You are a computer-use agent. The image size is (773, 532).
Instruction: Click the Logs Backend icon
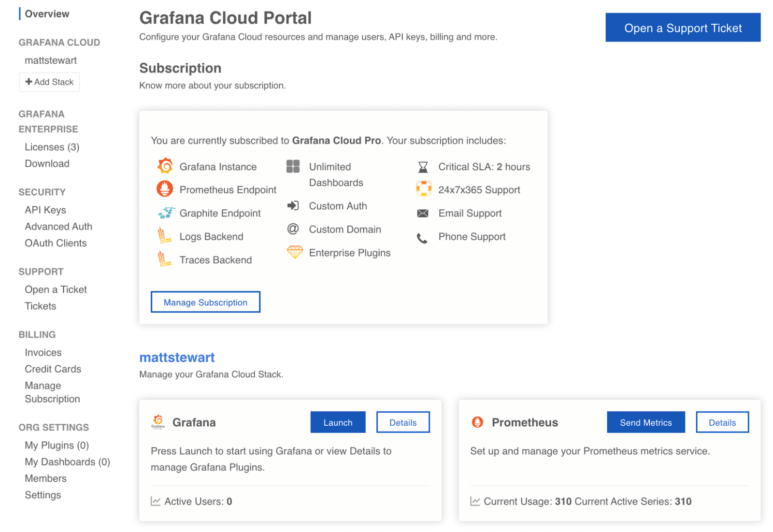coord(165,236)
